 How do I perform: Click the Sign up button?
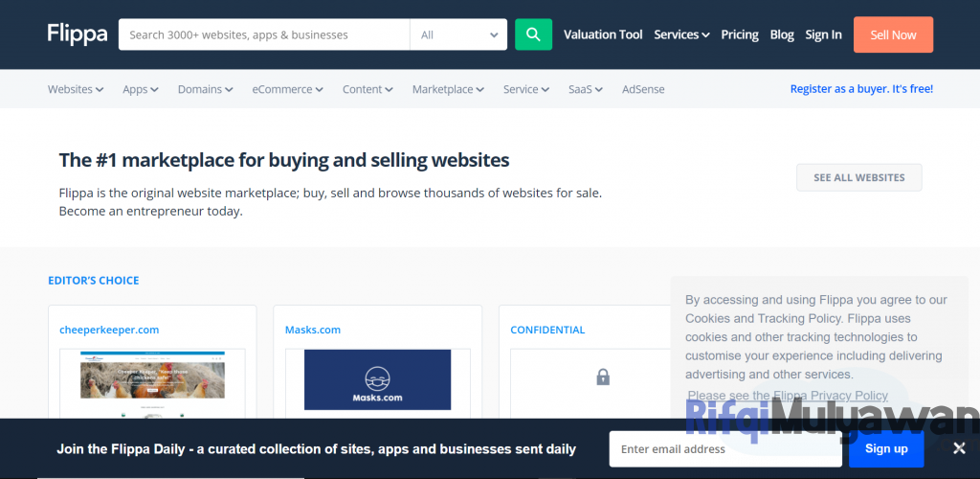point(885,449)
